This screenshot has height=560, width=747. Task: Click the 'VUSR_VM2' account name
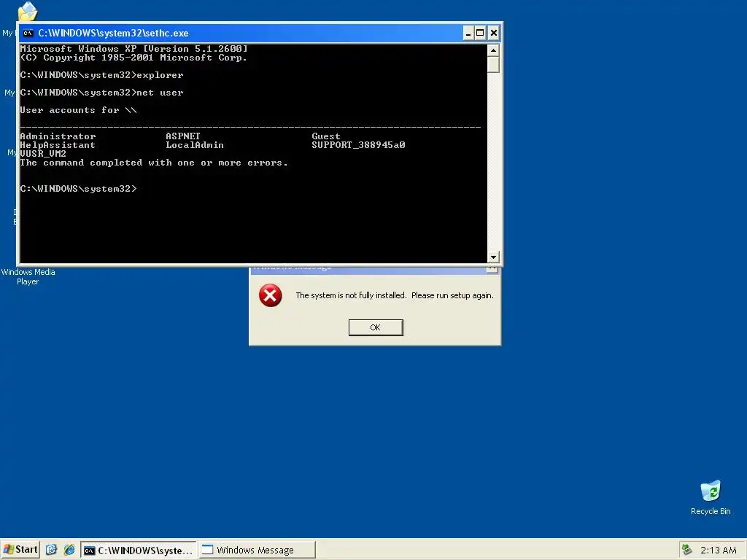(x=43, y=154)
